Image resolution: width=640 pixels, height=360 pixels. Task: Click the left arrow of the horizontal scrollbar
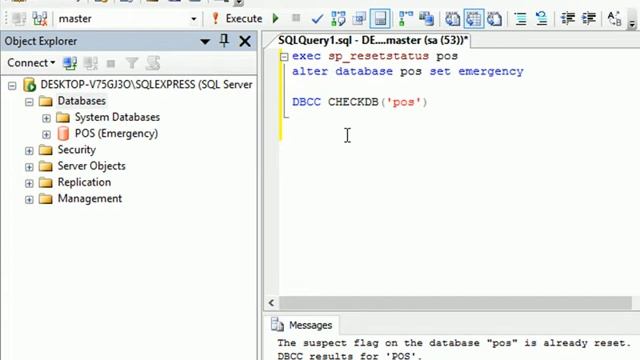pyautogui.click(x=272, y=303)
